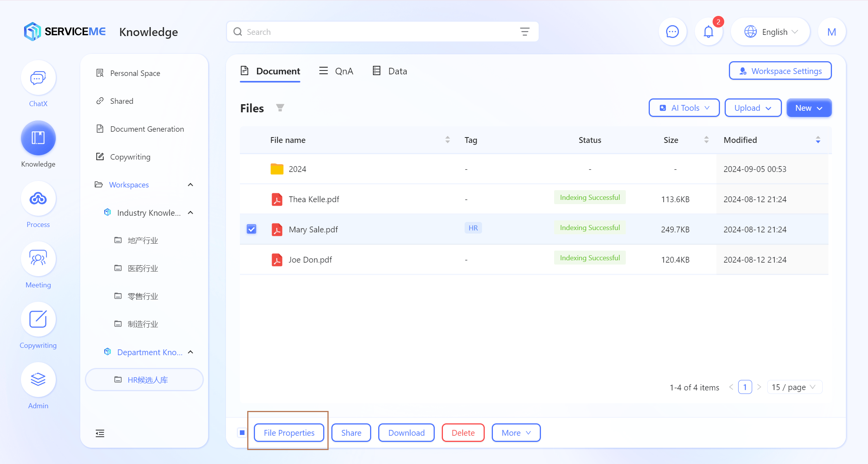This screenshot has width=868, height=464.
Task: Open the user avatar M
Action: pyautogui.click(x=832, y=32)
